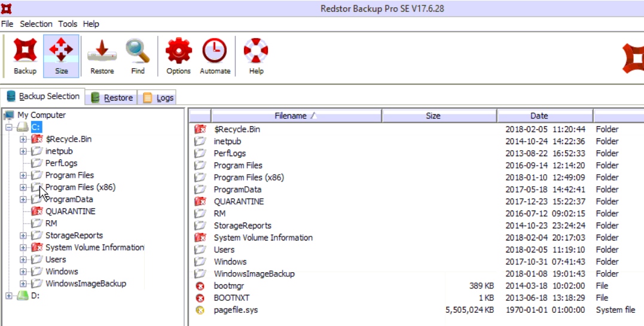Open the Tools menu

pos(68,24)
